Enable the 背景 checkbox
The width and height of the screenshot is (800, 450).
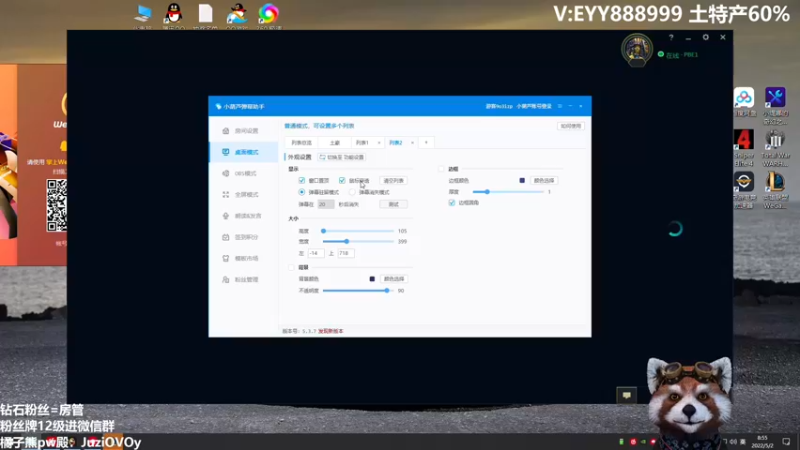click(x=291, y=267)
